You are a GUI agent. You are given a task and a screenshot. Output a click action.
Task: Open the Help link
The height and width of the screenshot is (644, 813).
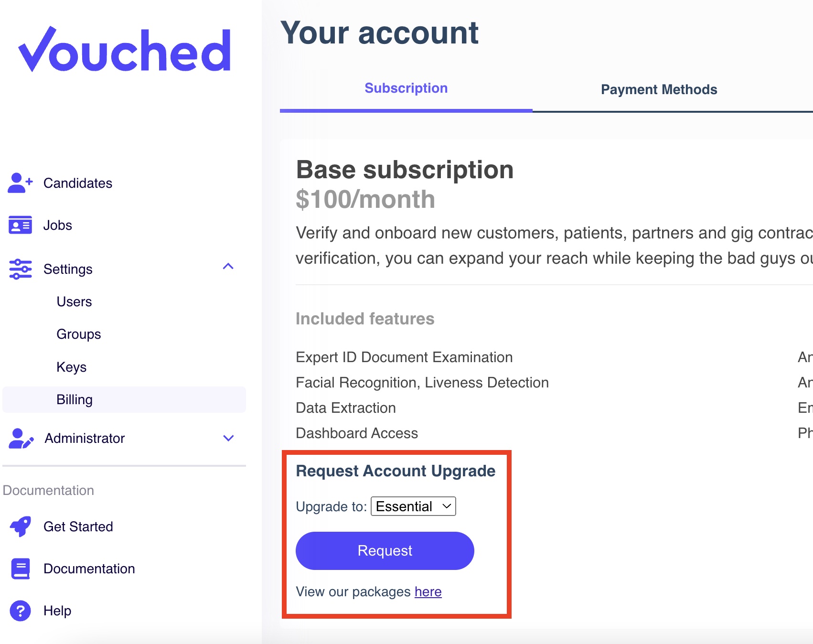[57, 611]
